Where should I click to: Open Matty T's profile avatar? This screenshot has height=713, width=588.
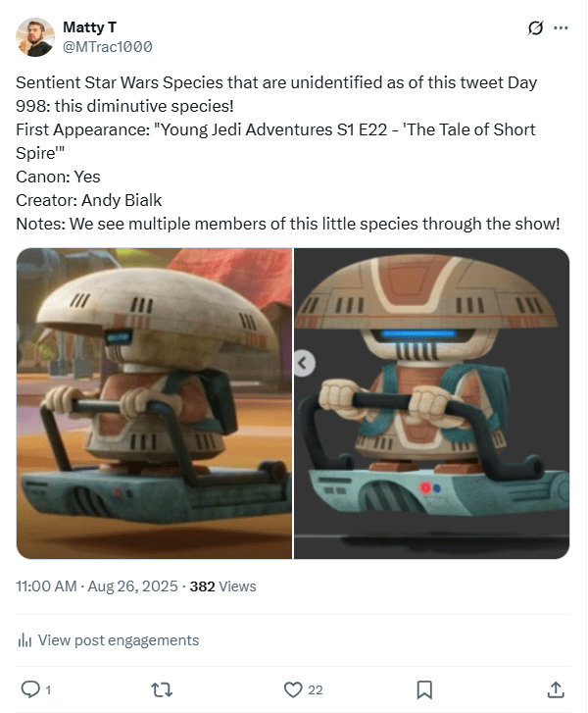35,37
